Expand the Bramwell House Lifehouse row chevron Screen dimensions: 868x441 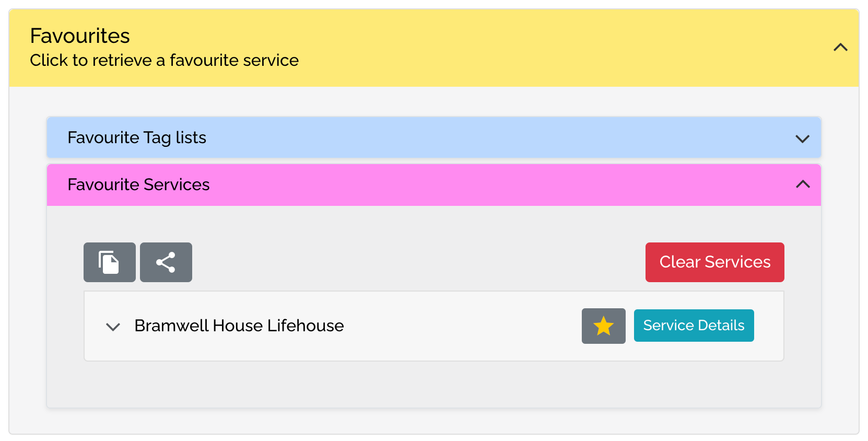[x=113, y=327]
